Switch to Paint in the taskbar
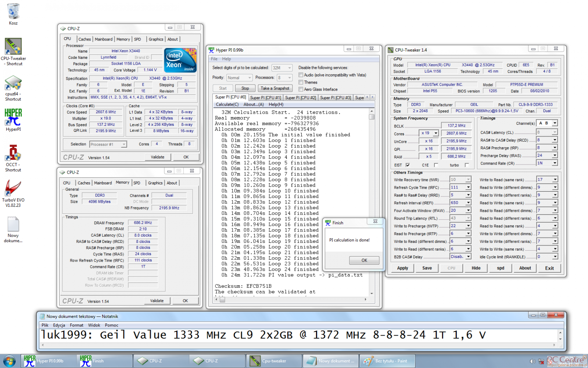 (x=387, y=361)
